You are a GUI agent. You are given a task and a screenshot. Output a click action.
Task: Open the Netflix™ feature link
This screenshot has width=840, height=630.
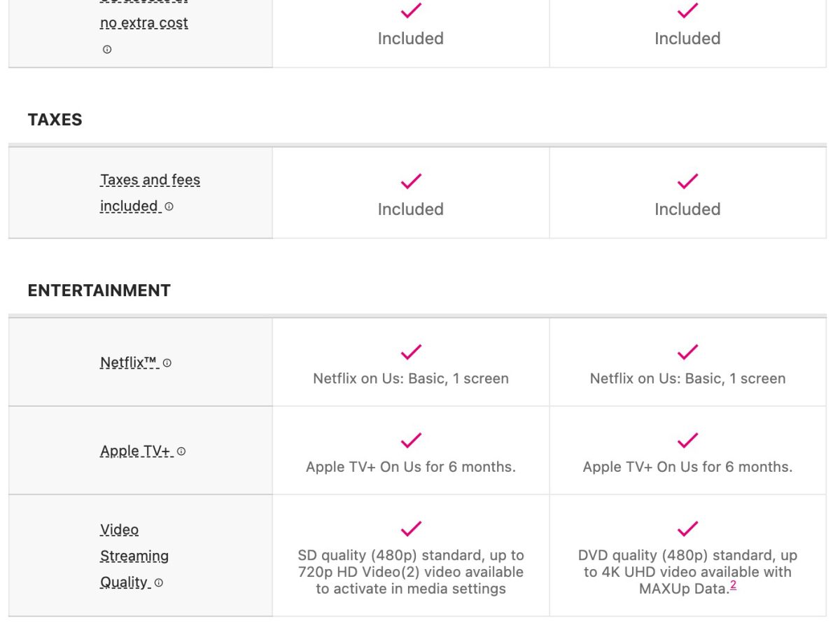(129, 363)
